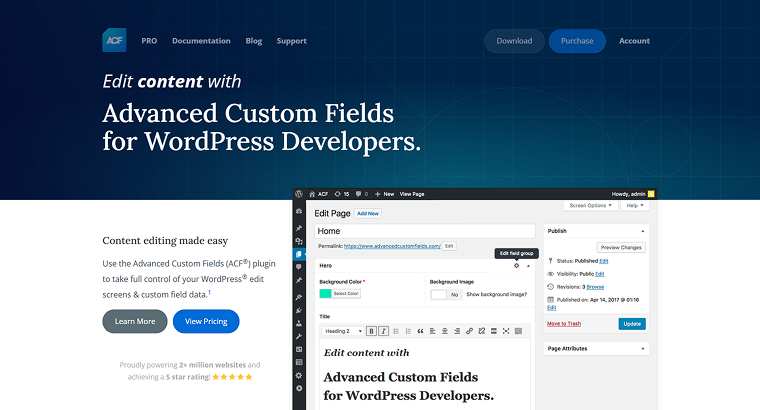Toggle Bold formatting in the editor toolbar
Image resolution: width=760 pixels, height=410 pixels.
tap(371, 331)
